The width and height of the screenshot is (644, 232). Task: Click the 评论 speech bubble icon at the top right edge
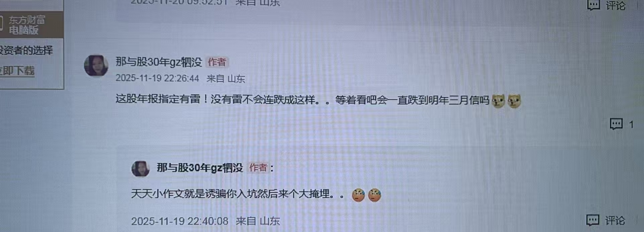[x=593, y=4]
